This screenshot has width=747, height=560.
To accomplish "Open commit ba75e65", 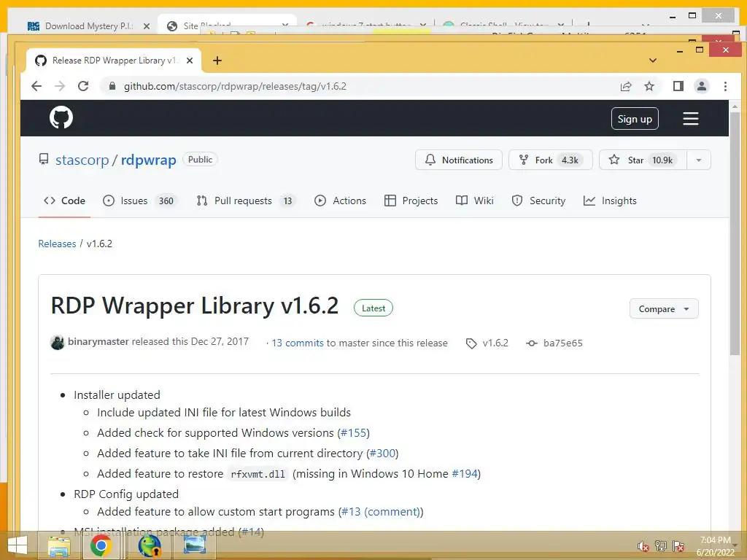I will tap(554, 343).
